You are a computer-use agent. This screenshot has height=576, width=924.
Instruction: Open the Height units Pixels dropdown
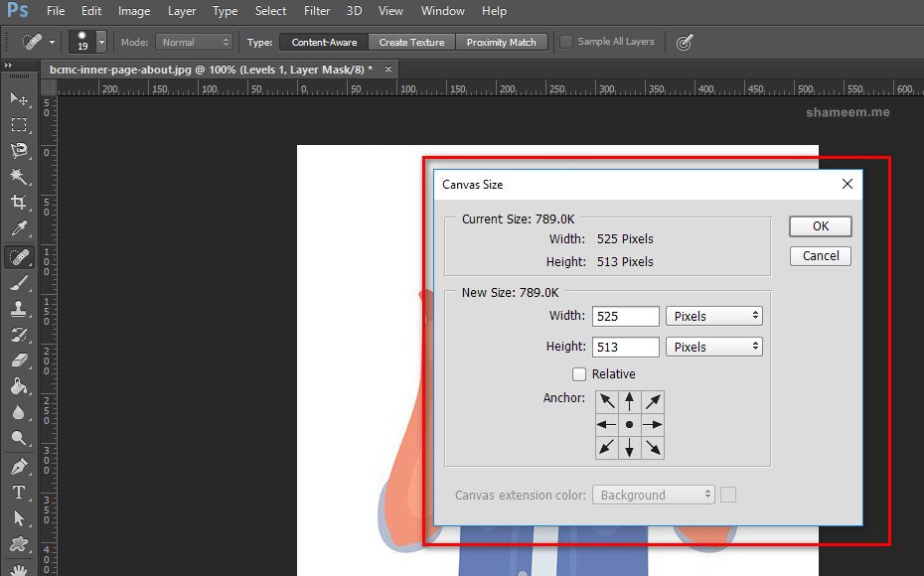click(713, 347)
